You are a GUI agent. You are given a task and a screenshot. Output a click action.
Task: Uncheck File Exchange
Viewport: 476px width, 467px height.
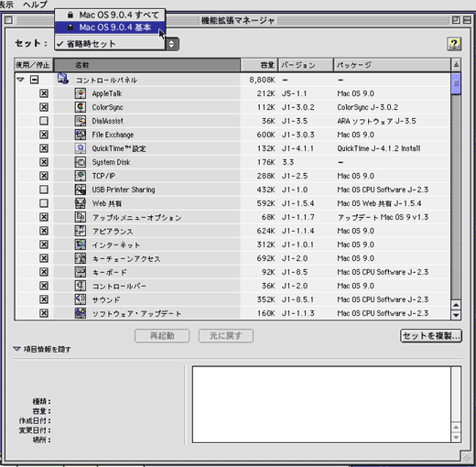(x=44, y=135)
